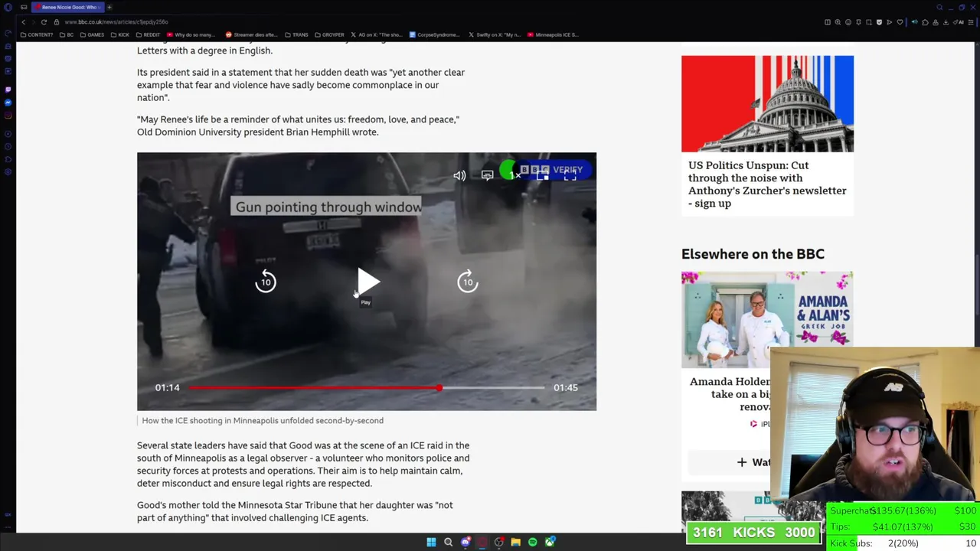Bookmark this page with the heart icon
The height and width of the screenshot is (551, 980).
(900, 22)
